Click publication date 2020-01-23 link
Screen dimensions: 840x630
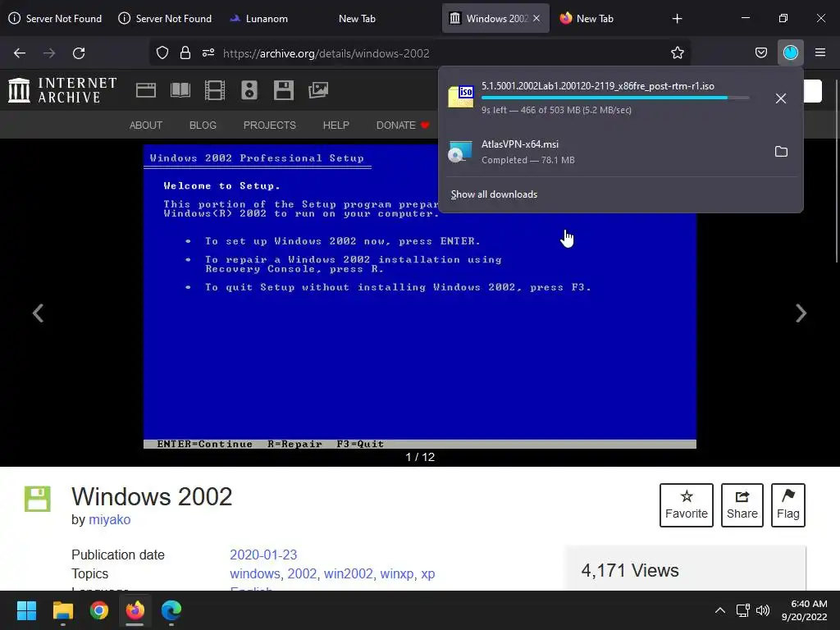263,555
